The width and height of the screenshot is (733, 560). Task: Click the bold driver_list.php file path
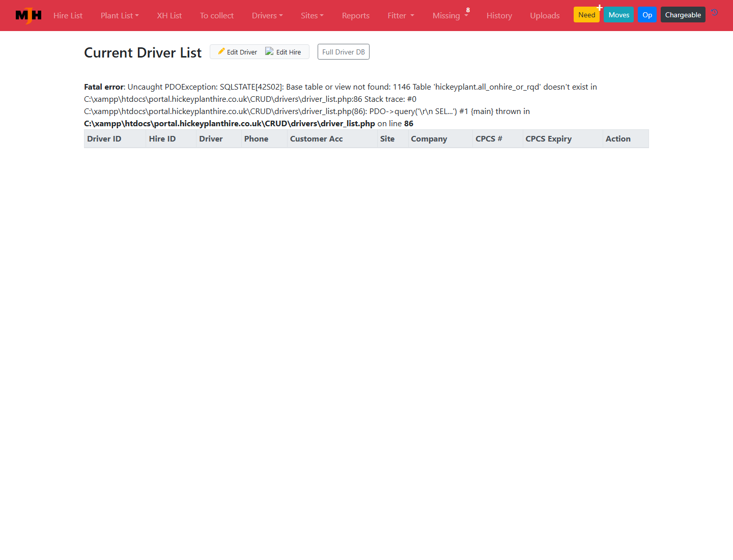pyautogui.click(x=230, y=124)
